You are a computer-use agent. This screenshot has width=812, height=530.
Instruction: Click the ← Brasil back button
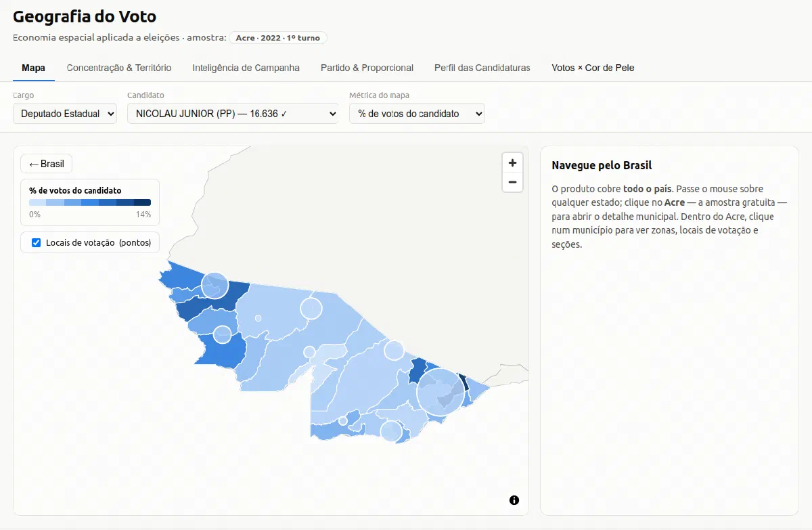pos(46,164)
